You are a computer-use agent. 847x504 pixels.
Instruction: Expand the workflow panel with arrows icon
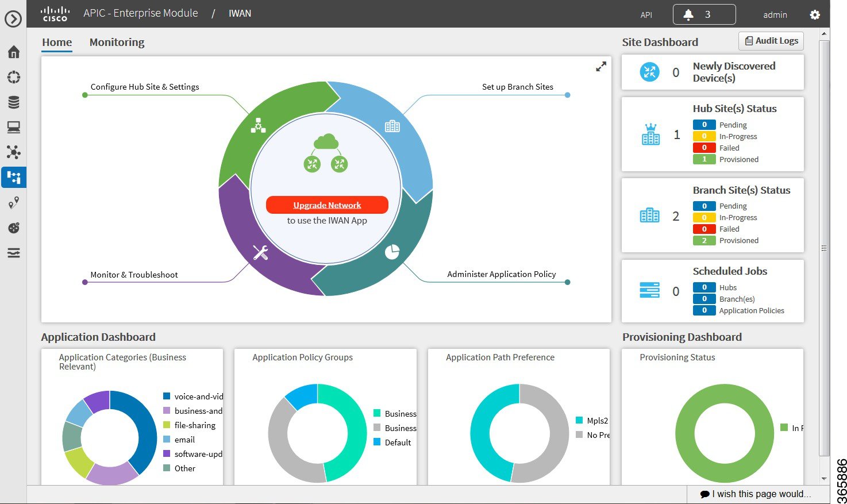(601, 67)
